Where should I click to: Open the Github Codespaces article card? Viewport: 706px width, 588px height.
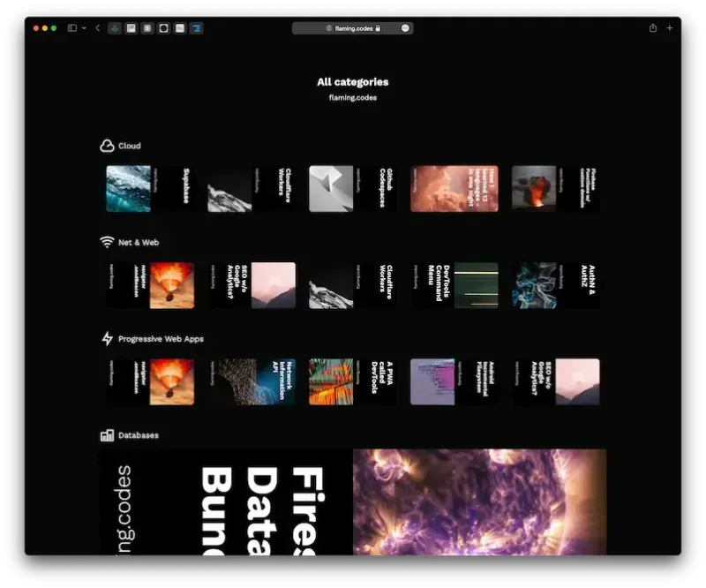click(x=353, y=188)
